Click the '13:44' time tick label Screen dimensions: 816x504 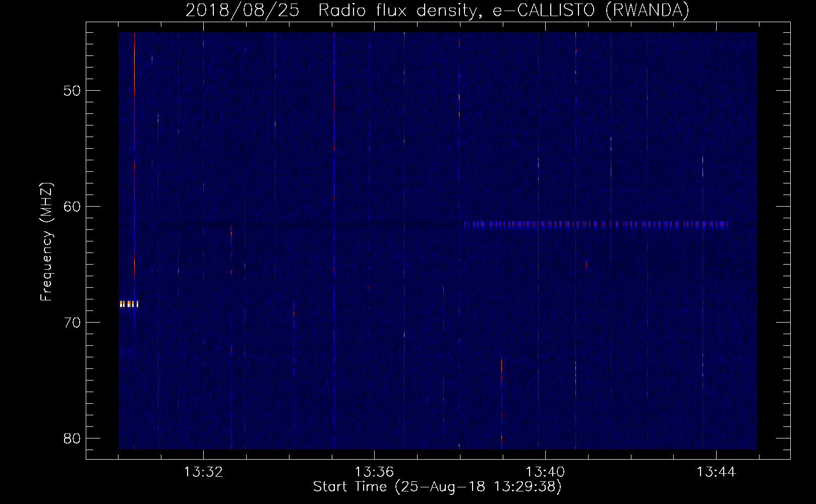[716, 472]
